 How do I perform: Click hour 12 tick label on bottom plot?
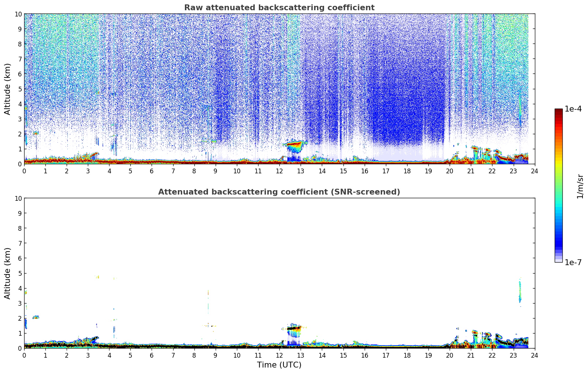[279, 355]
